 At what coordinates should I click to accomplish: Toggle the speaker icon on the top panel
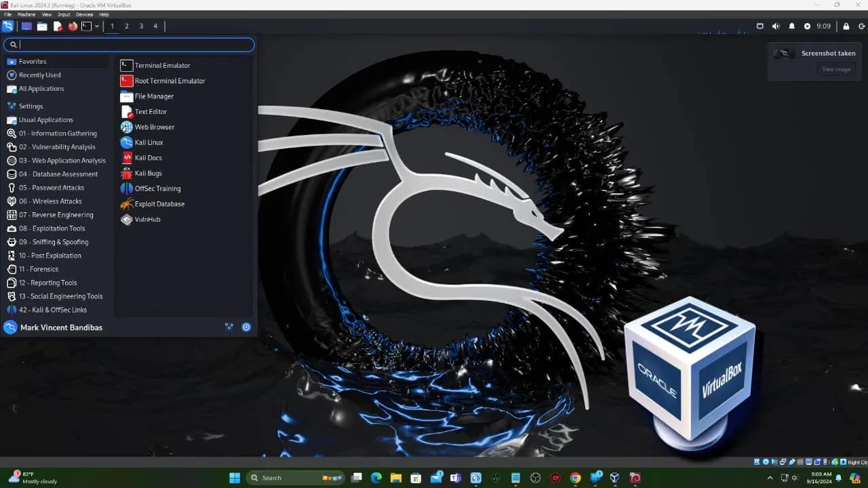pyautogui.click(x=776, y=26)
